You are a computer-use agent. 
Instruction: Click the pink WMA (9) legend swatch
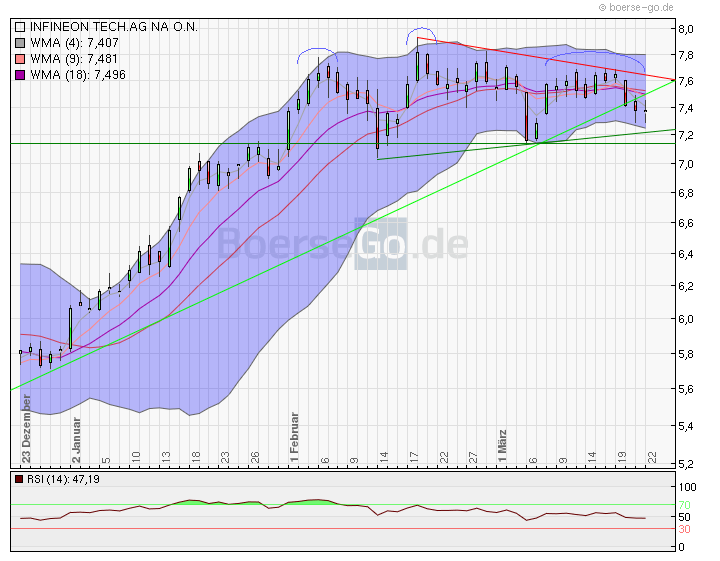20,59
